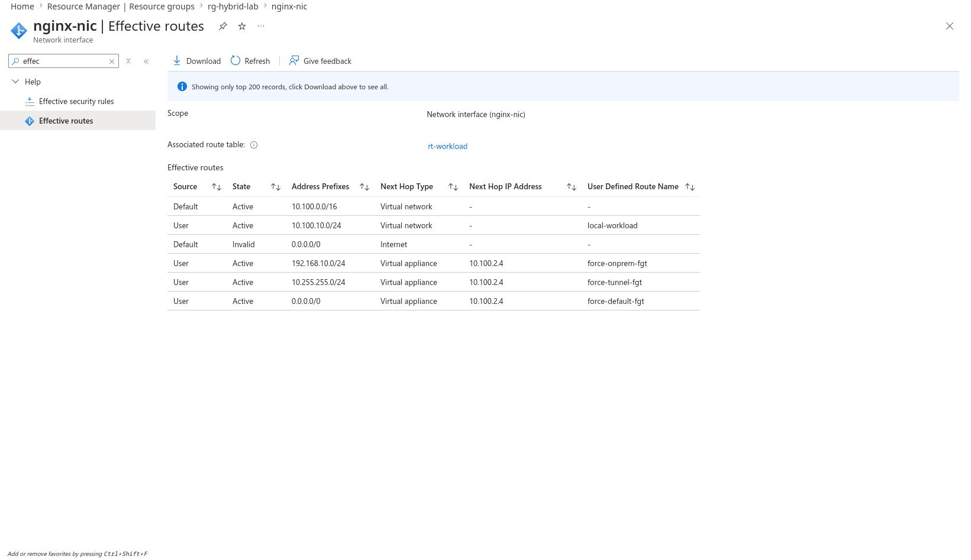Sort by State column arrows
Screen dimensions: 971x560
[x=276, y=187]
